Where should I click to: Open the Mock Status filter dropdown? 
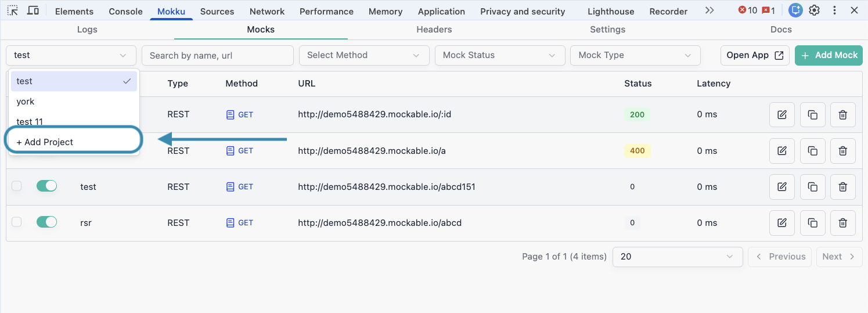[x=499, y=55]
